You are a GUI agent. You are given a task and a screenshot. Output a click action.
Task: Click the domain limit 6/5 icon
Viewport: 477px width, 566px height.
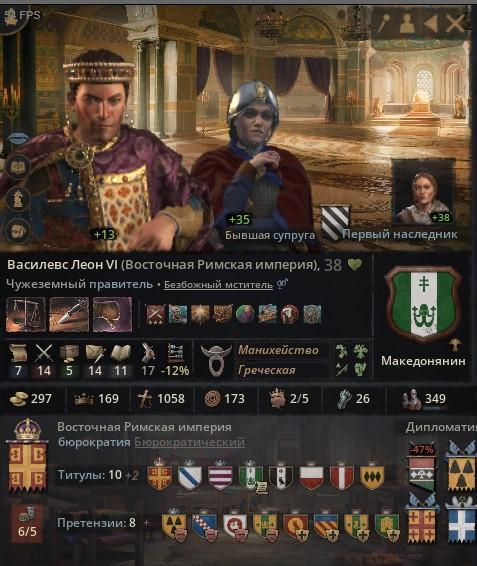tap(27, 523)
